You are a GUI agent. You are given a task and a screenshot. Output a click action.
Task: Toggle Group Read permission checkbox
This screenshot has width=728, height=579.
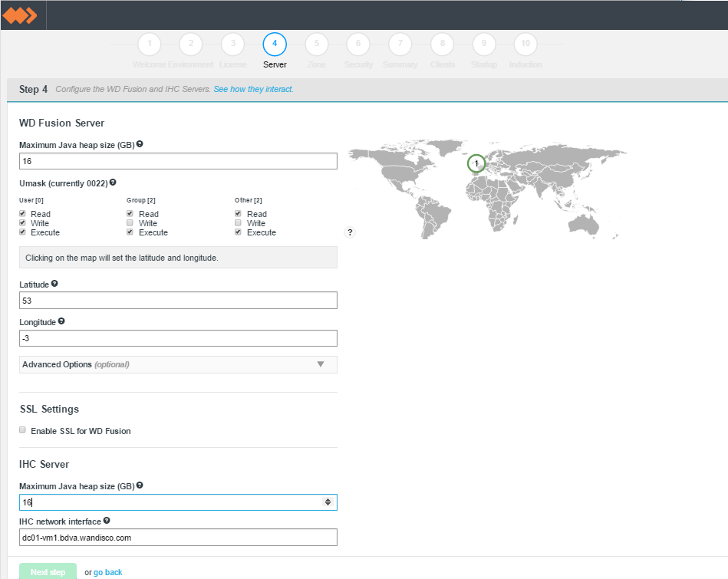(x=130, y=214)
